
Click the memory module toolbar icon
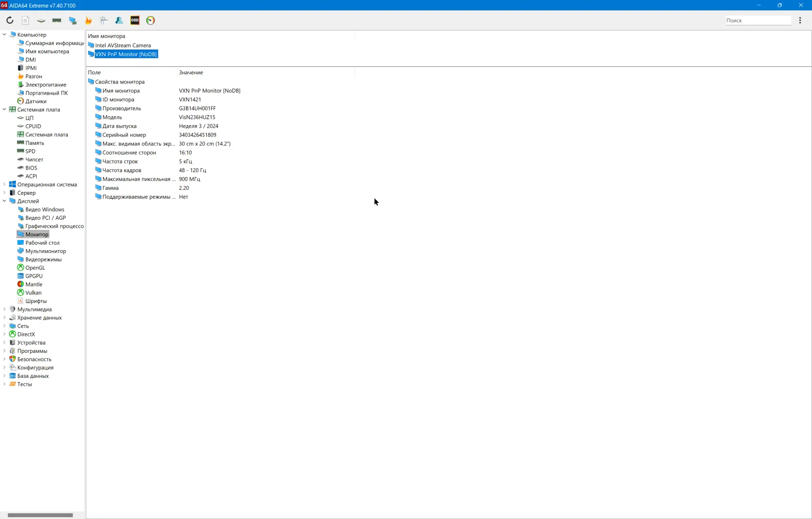57,20
